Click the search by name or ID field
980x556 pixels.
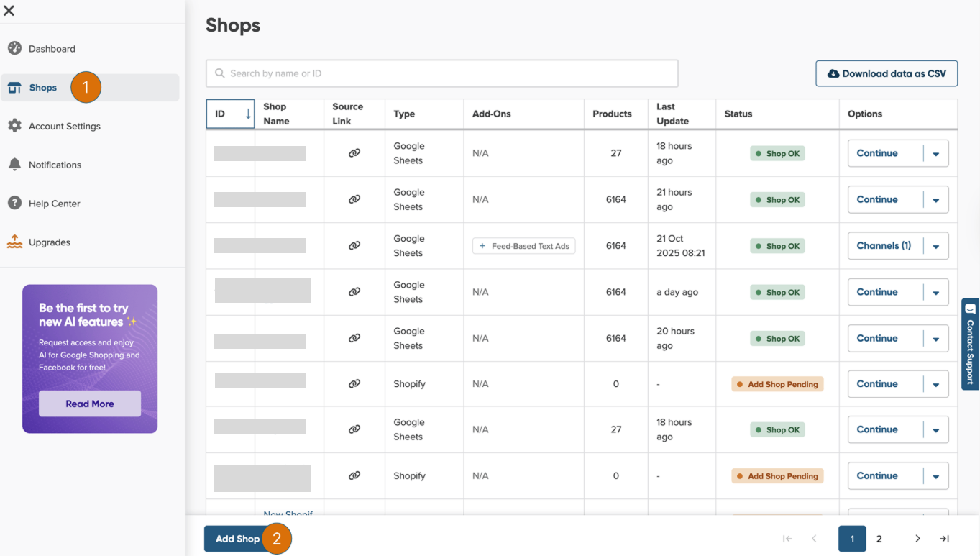coord(441,73)
